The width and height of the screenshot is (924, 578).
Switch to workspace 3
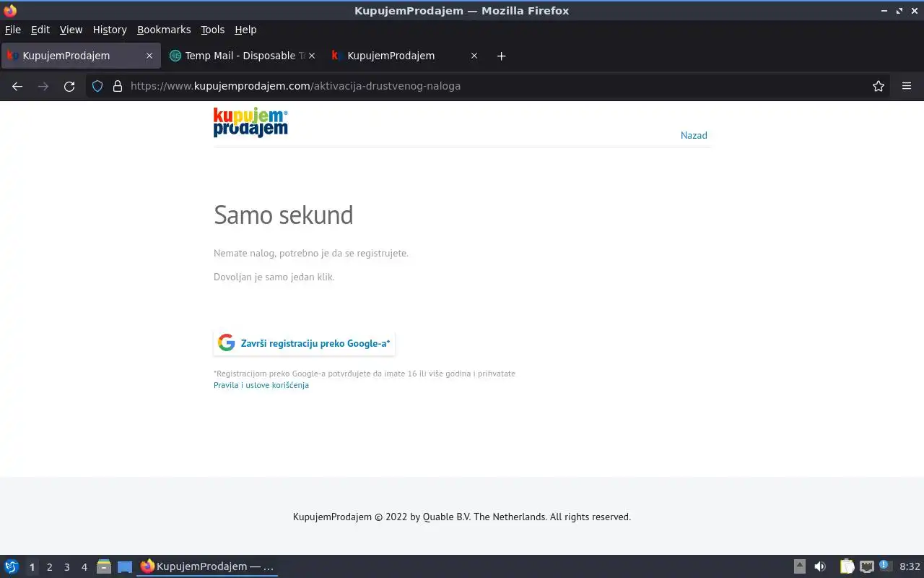pos(66,567)
